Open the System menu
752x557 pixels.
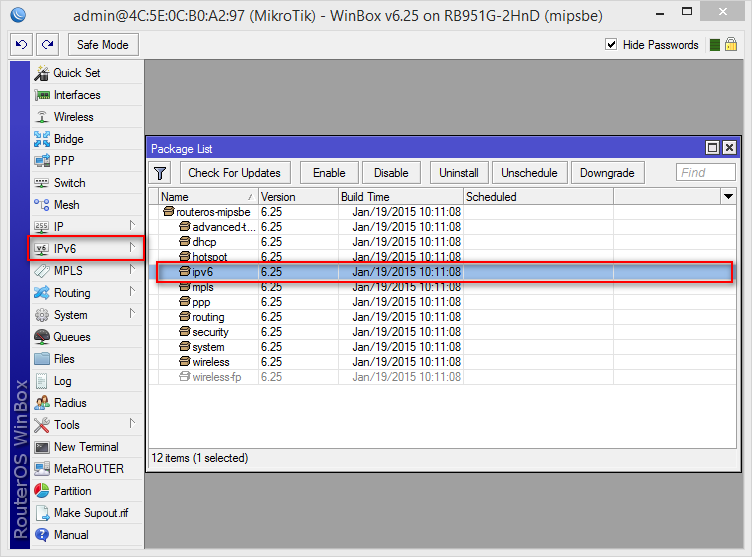coord(88,315)
